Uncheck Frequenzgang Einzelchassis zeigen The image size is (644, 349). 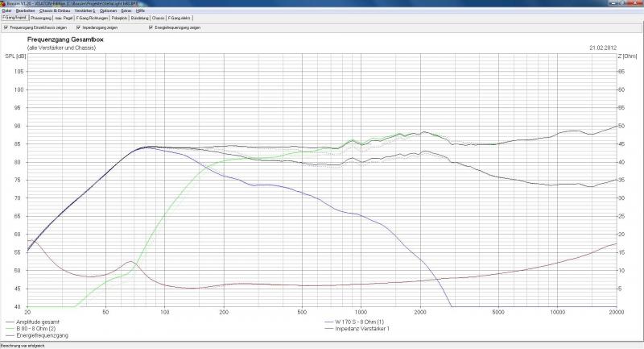pyautogui.click(x=6, y=27)
